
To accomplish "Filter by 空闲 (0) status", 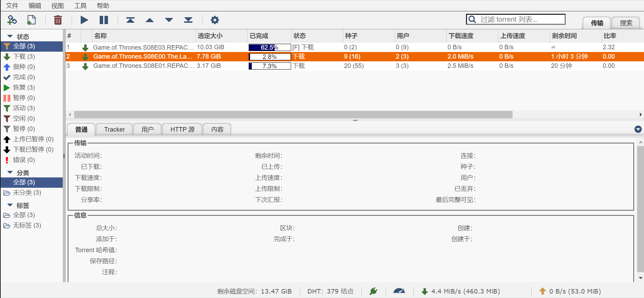I will (32, 119).
